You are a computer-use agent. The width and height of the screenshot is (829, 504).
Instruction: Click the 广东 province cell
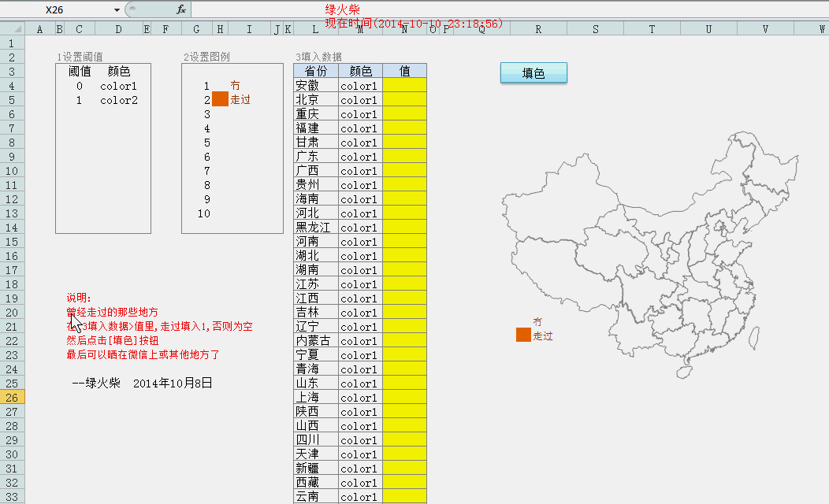[316, 157]
